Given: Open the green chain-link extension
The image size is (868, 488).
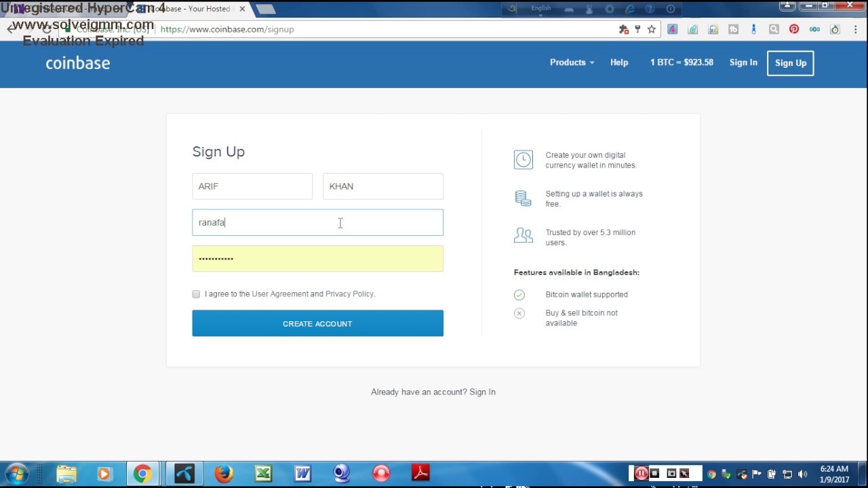Looking at the screenshot, I should coord(814,29).
